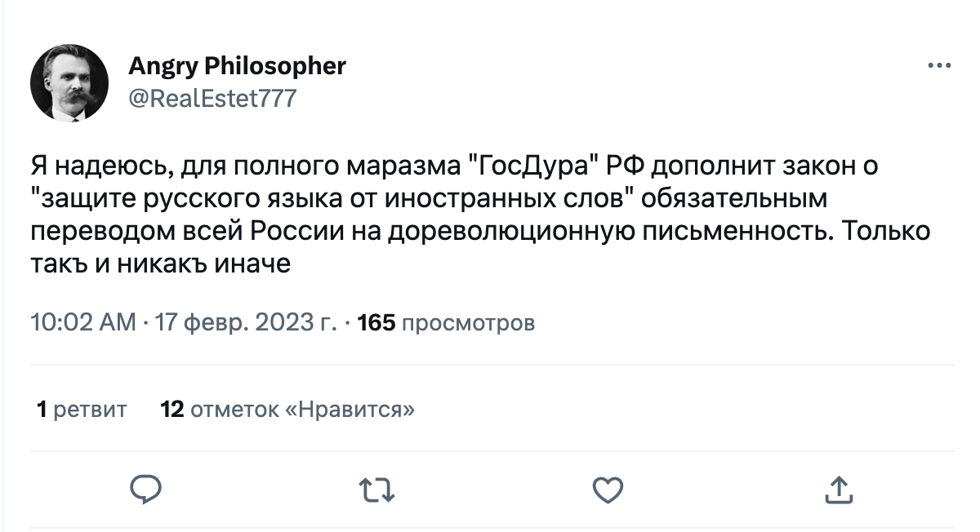Open the 12 отметок «Нравится» list
Image resolution: width=980 pixels, height=532 pixels.
(287, 409)
